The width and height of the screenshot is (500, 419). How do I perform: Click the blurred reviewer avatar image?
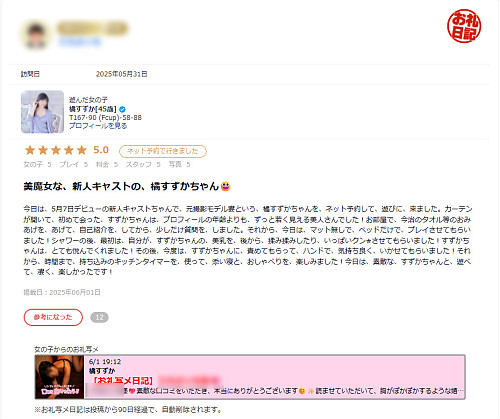(x=36, y=35)
